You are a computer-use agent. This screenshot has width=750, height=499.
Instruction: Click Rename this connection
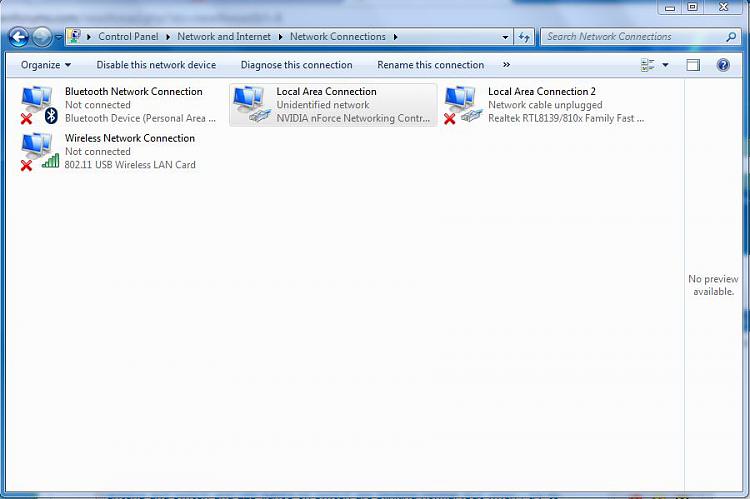430,65
